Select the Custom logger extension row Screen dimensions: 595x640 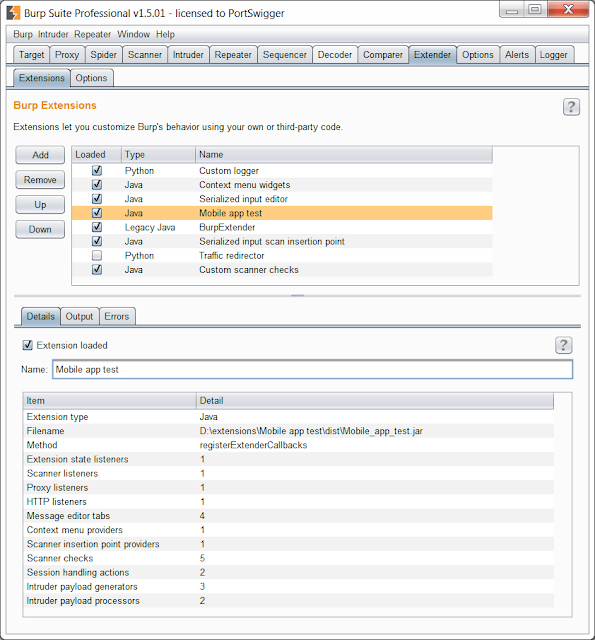[x=282, y=171]
